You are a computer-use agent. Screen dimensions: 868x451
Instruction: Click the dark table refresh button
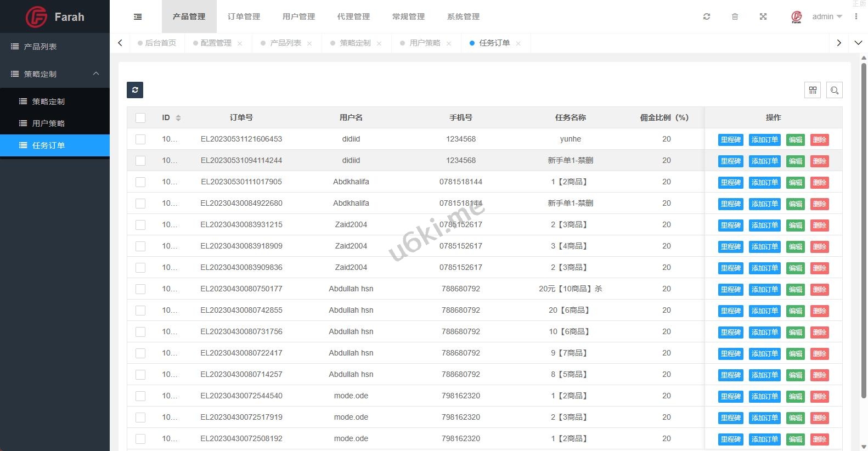click(x=135, y=90)
